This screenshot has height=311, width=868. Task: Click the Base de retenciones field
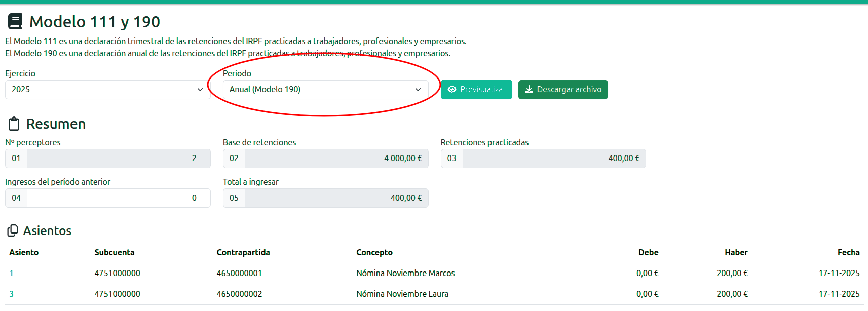click(336, 159)
